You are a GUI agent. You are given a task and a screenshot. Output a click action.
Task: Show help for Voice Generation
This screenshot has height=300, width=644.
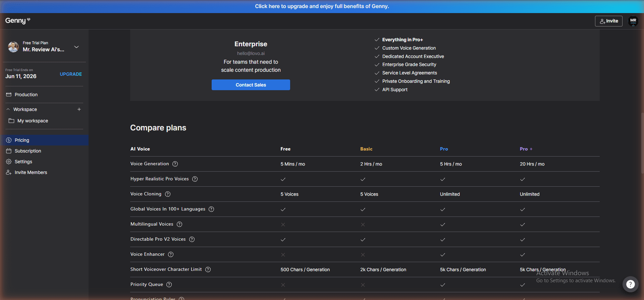[x=175, y=164]
